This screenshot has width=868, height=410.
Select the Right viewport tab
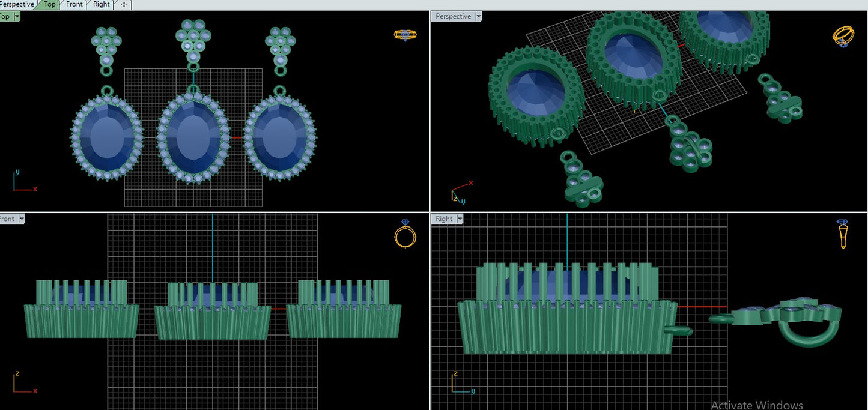(x=102, y=4)
